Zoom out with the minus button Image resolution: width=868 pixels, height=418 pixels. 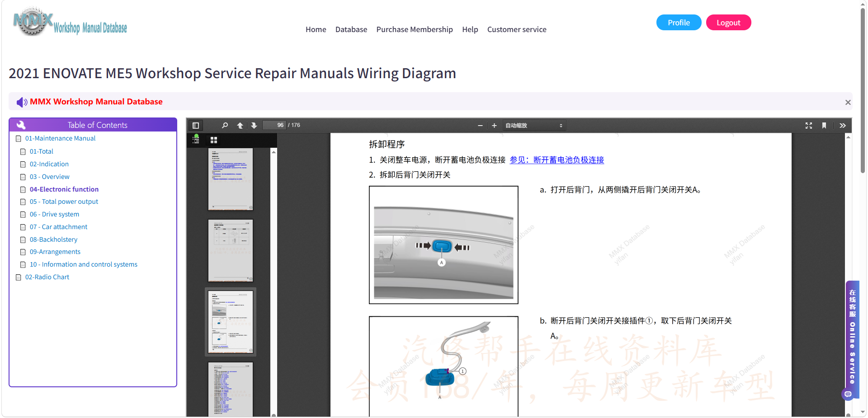(x=480, y=126)
